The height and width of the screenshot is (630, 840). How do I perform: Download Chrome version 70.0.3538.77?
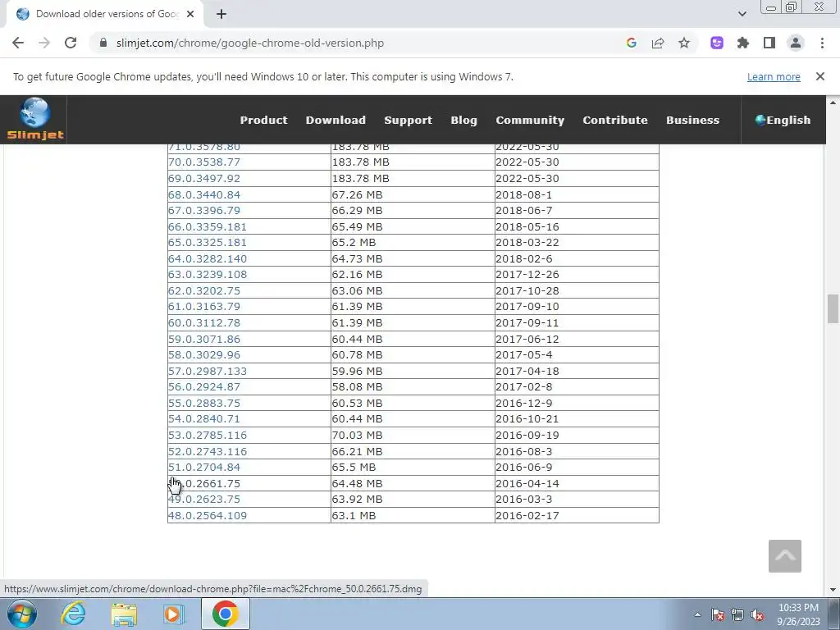[x=204, y=162]
